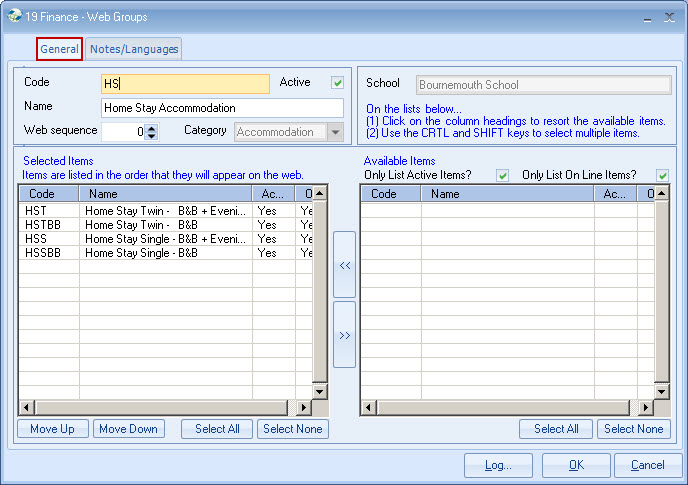Click the >> move items right button
This screenshot has width=688, height=485.
[344, 335]
